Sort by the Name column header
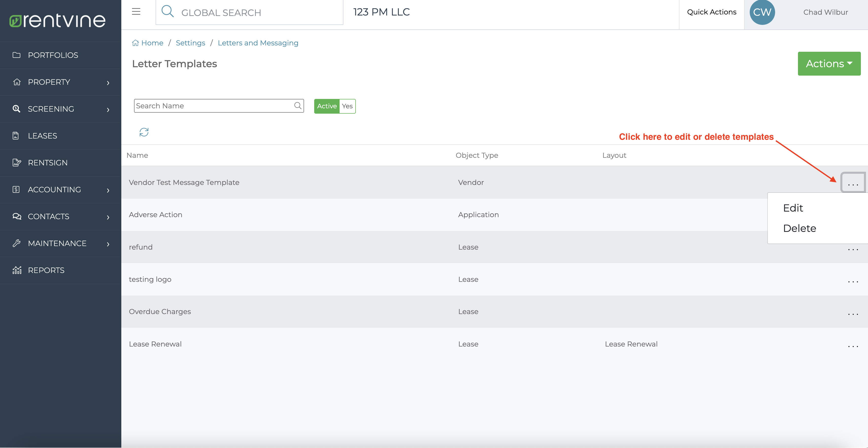 [137, 155]
